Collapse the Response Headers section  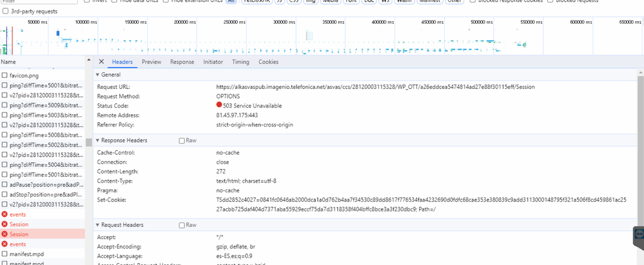pos(97,141)
